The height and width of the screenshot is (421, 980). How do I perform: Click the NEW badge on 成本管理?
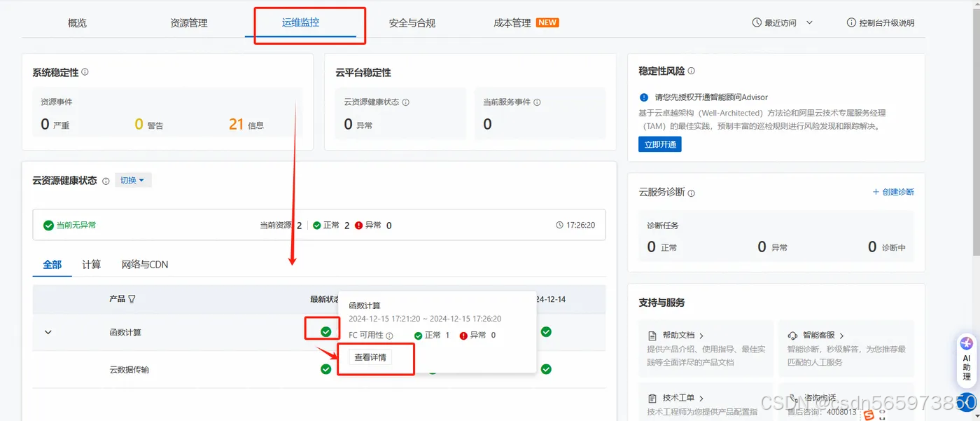pos(547,22)
